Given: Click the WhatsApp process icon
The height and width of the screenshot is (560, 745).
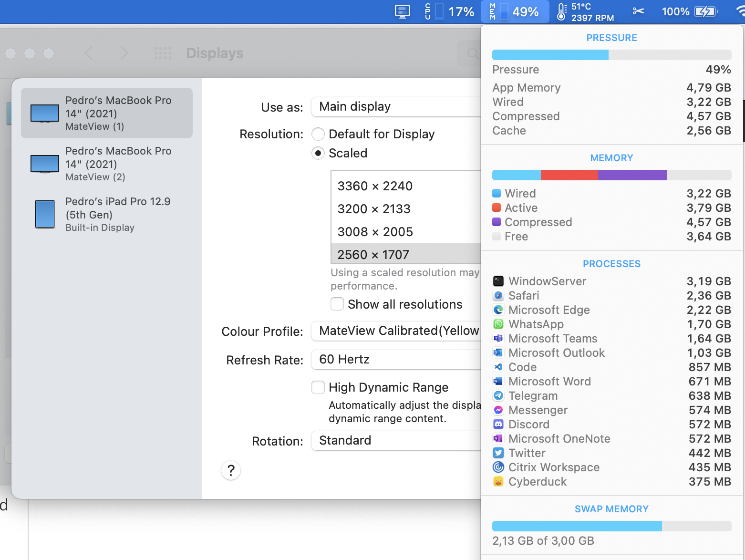Looking at the screenshot, I should click(x=498, y=324).
